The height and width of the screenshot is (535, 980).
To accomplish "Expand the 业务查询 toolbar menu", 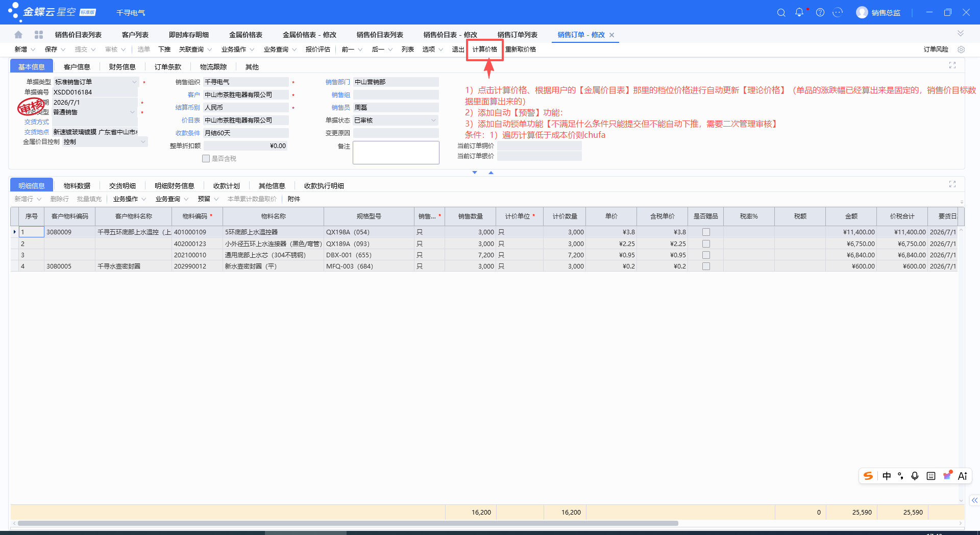I will point(280,50).
